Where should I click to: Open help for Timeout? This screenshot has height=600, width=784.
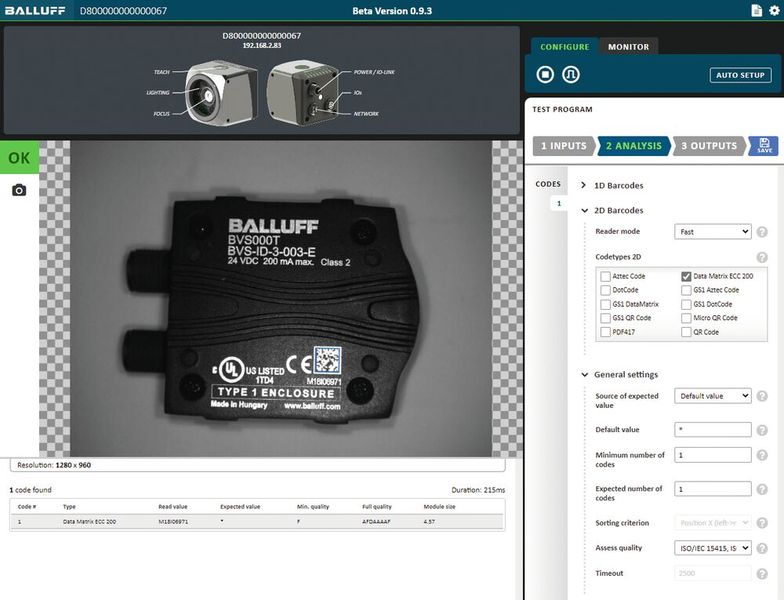tap(762, 574)
